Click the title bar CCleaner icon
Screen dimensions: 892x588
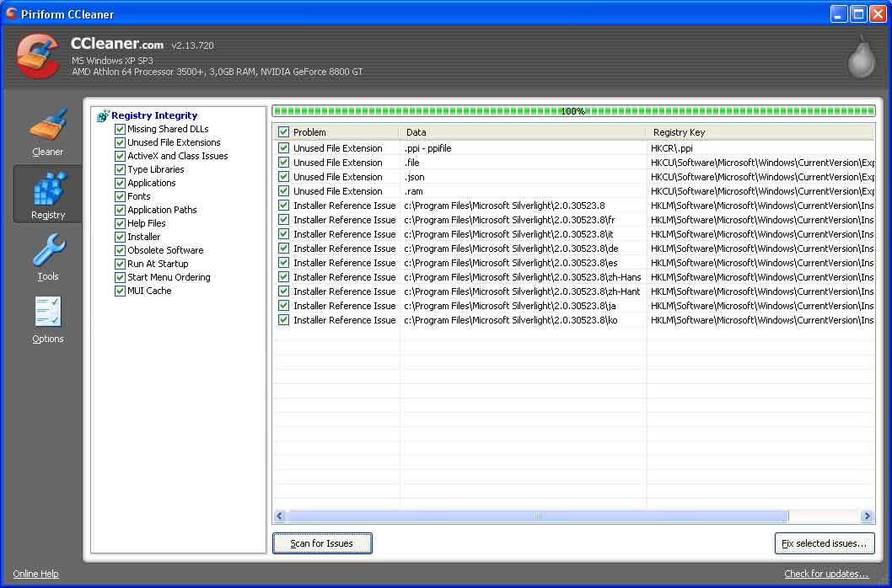click(x=11, y=13)
